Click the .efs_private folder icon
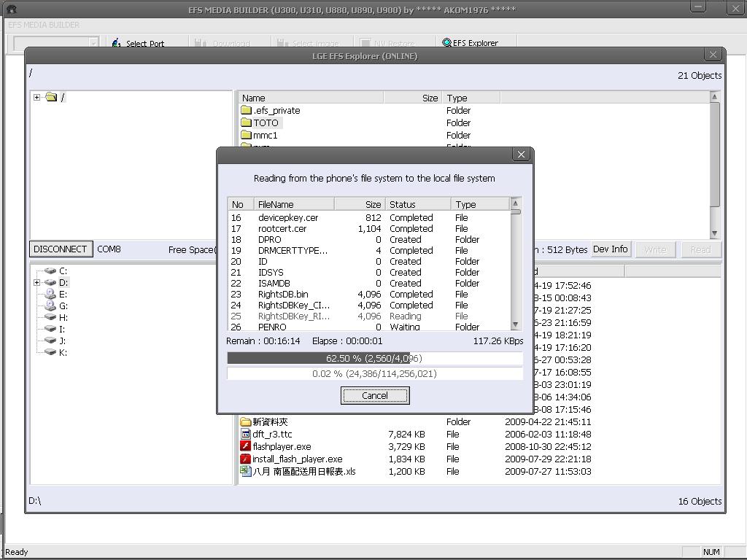This screenshot has width=747, height=560. 246,110
